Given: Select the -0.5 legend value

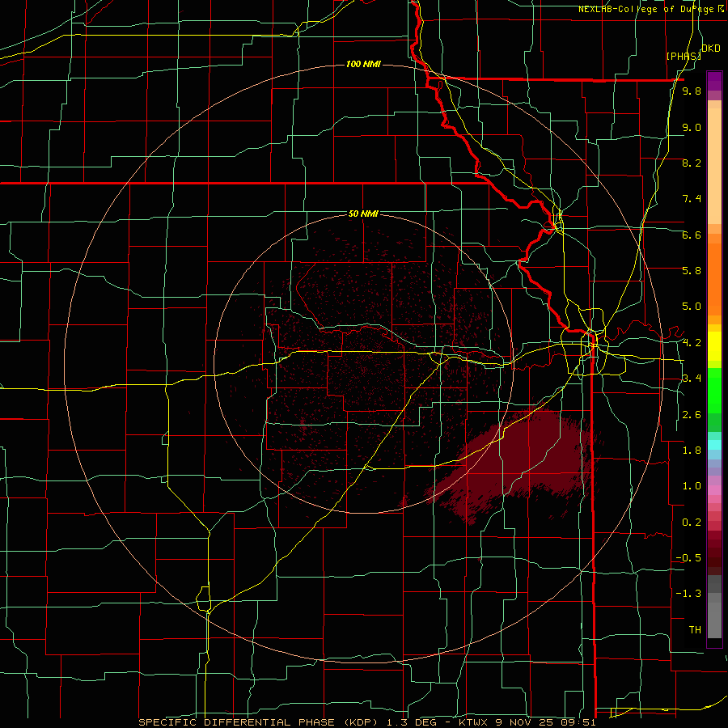Looking at the screenshot, I should click(688, 557).
